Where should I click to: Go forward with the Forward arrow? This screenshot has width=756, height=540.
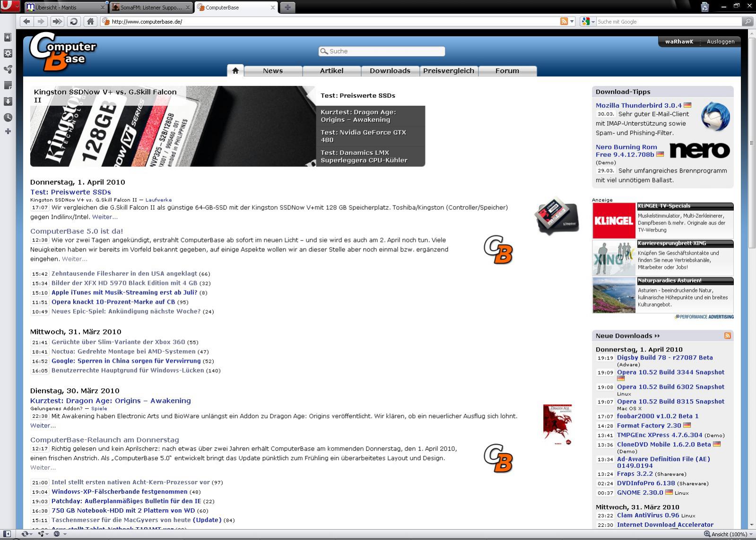41,21
